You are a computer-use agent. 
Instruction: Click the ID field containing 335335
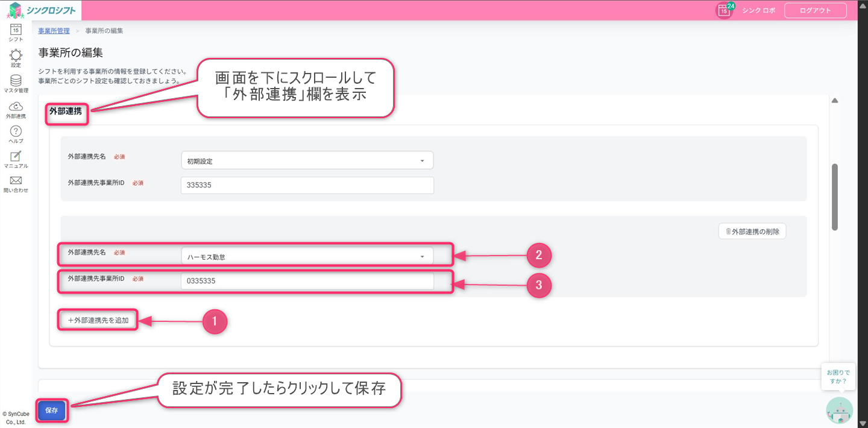click(x=307, y=185)
